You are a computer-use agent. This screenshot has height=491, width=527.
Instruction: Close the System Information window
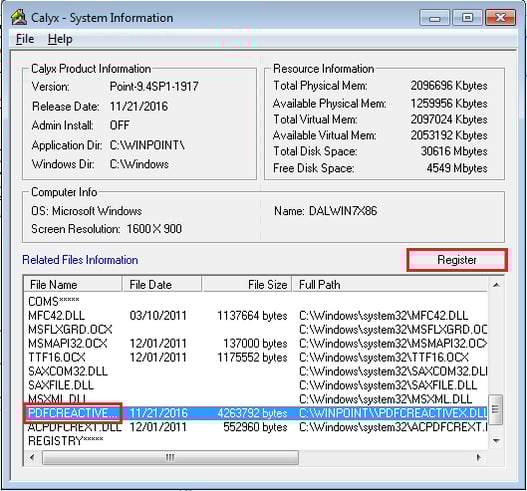point(500,18)
